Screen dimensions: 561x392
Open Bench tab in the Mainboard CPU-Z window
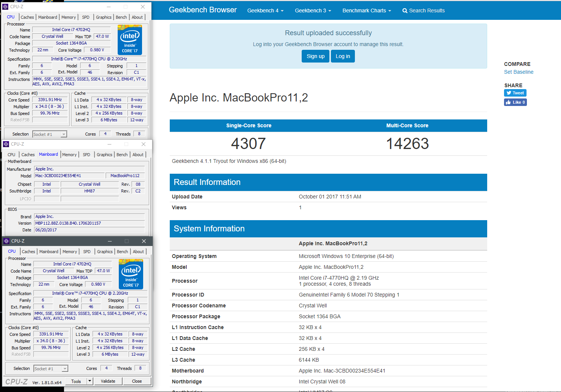click(122, 155)
